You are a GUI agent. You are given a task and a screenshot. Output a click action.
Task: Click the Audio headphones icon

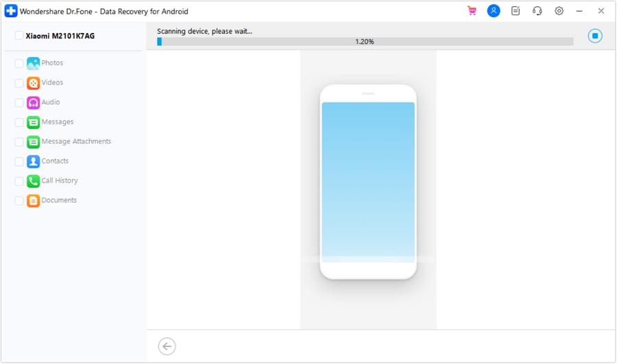point(34,102)
